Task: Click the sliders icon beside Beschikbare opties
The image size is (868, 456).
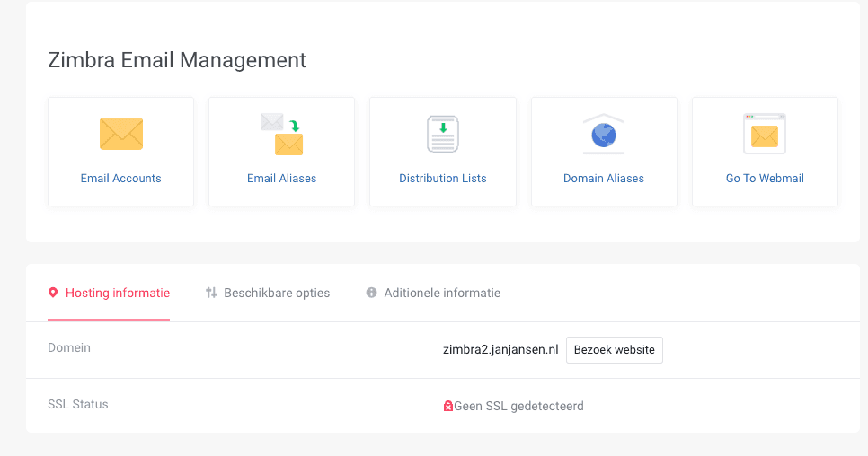Action: tap(211, 293)
